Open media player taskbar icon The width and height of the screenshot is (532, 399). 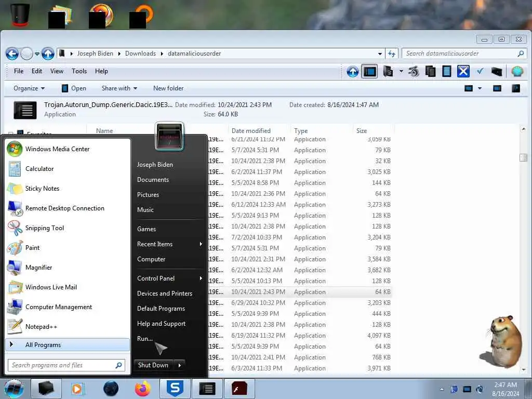[77, 389]
